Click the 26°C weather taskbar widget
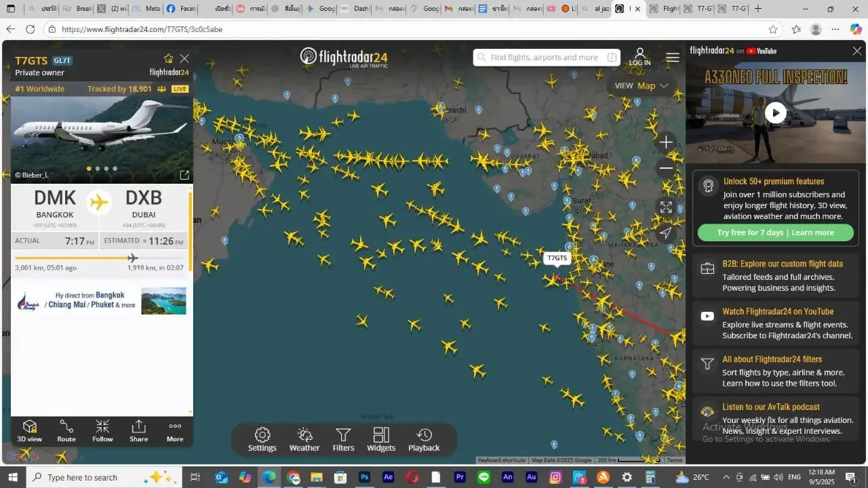The height and width of the screenshot is (488, 868). pos(692,477)
